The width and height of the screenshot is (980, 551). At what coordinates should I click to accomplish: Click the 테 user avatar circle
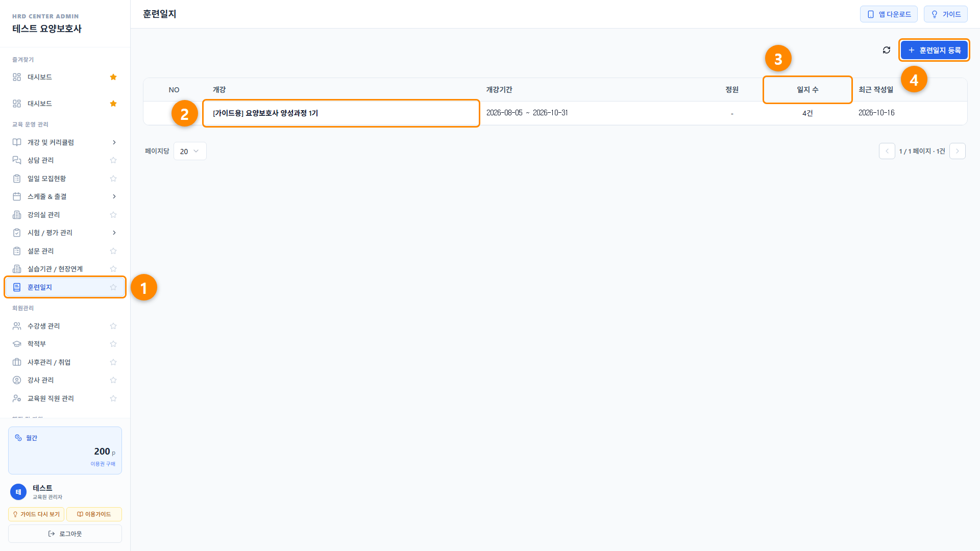(18, 492)
